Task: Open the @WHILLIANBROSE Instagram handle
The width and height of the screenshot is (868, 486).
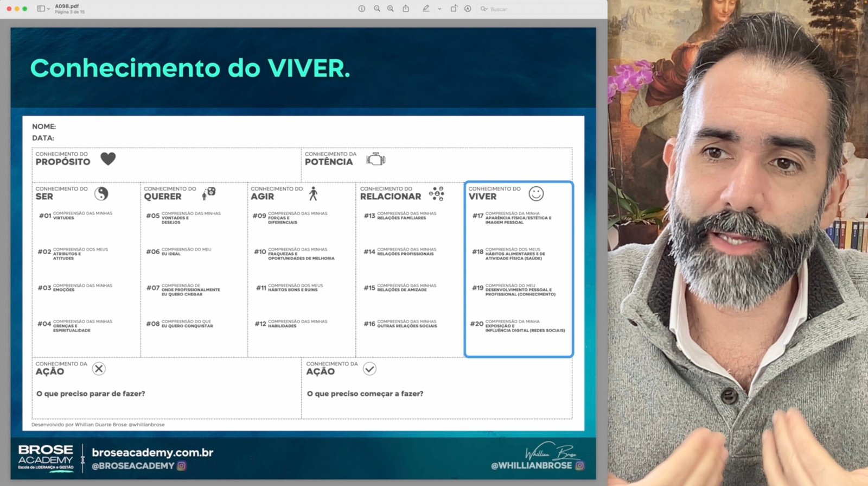Action: (x=532, y=465)
